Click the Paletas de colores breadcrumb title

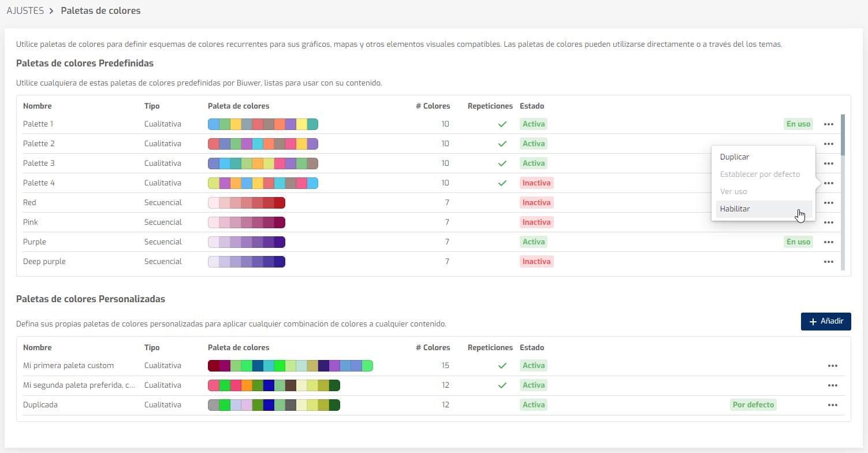click(100, 10)
